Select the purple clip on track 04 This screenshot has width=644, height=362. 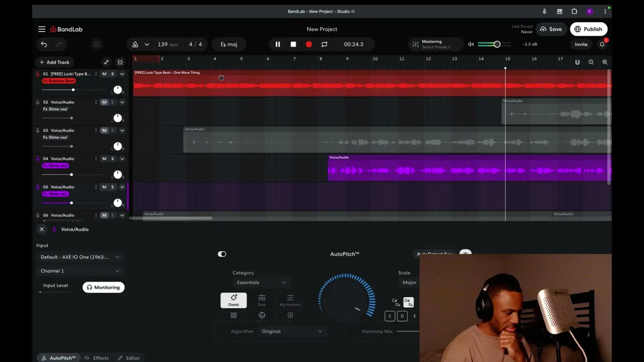tap(469, 168)
